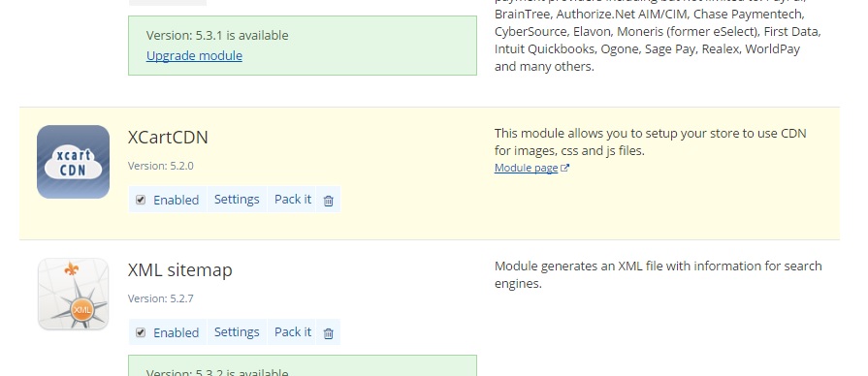This screenshot has width=868, height=376.
Task: Click the XCartCDN cloud module logo
Action: (73, 162)
